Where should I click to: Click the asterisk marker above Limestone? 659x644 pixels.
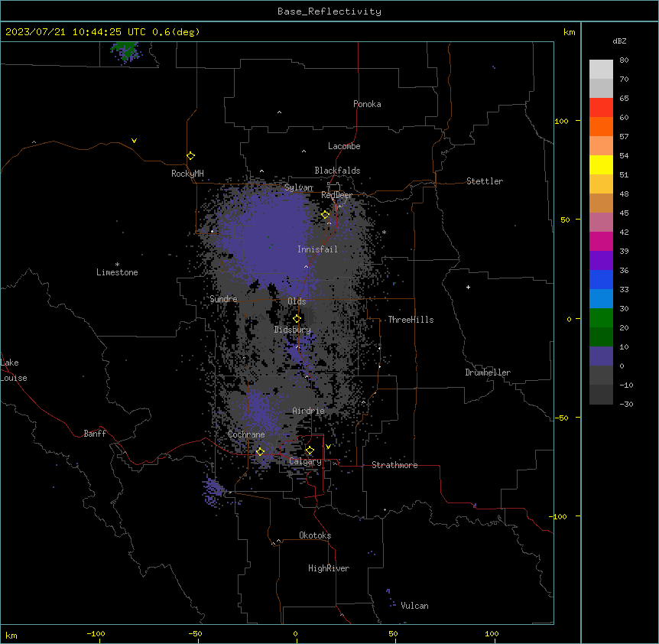click(117, 265)
